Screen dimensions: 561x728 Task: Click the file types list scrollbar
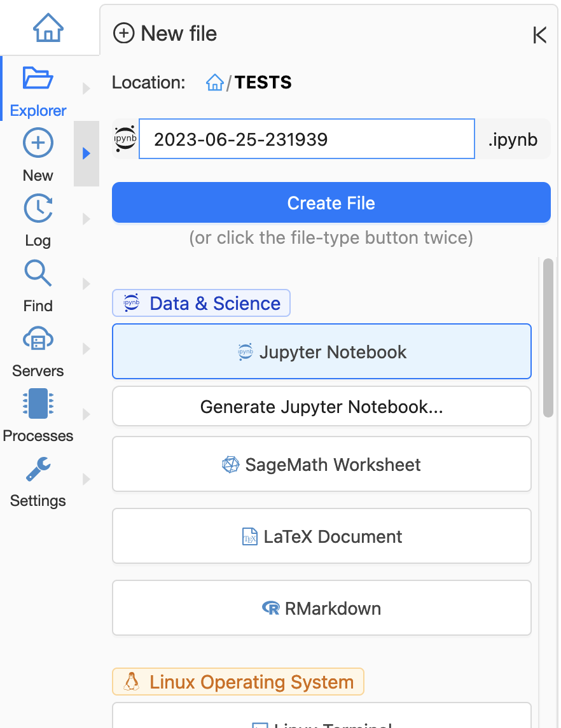[x=548, y=337]
